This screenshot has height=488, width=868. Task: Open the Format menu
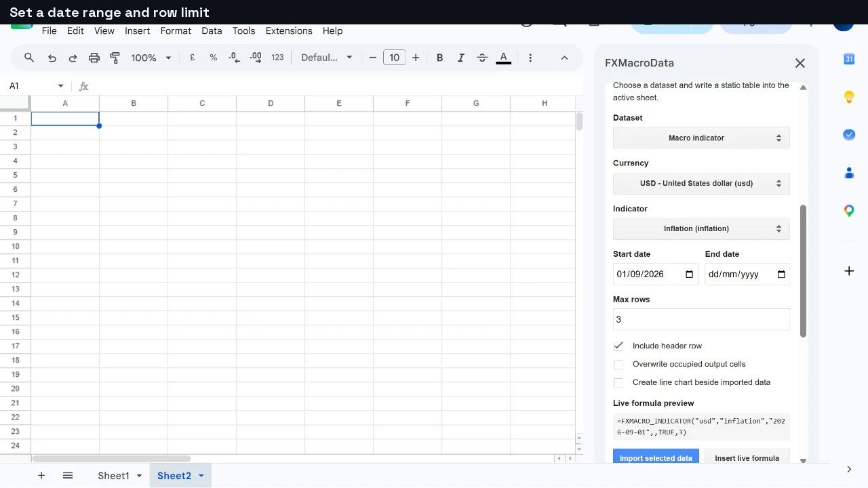[176, 30]
